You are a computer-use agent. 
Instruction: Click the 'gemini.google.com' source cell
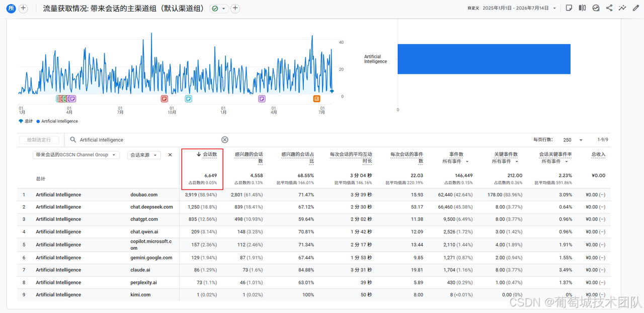(151, 258)
